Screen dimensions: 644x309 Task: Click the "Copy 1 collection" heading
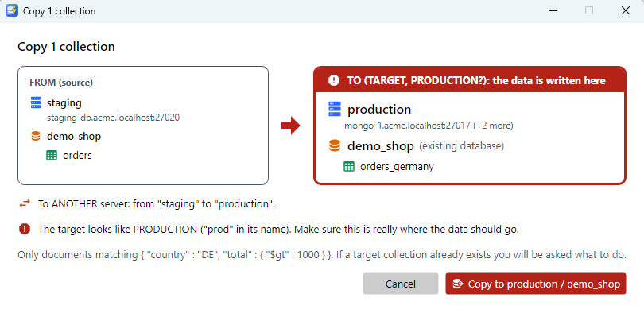[x=66, y=47]
